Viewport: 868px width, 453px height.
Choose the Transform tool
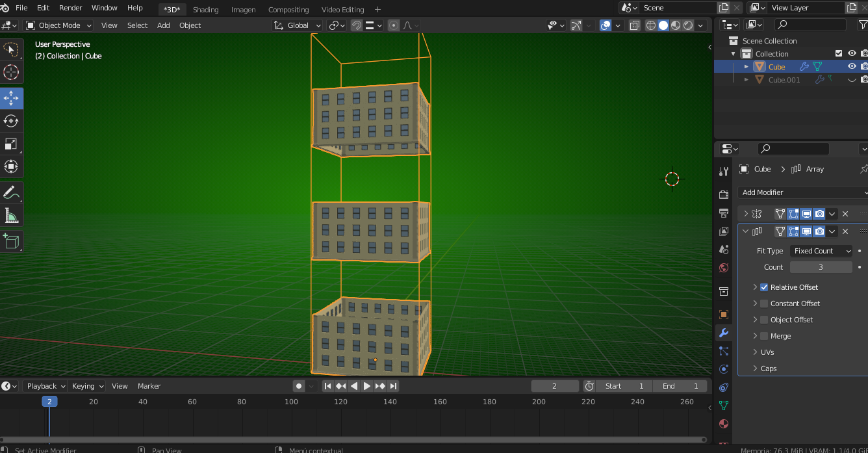tap(11, 166)
